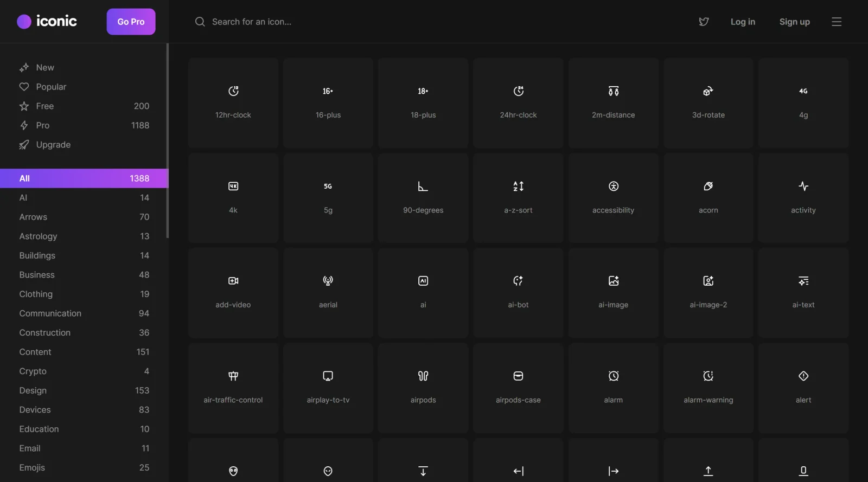Select the ai-bot icon
The width and height of the screenshot is (868, 482).
(x=518, y=293)
